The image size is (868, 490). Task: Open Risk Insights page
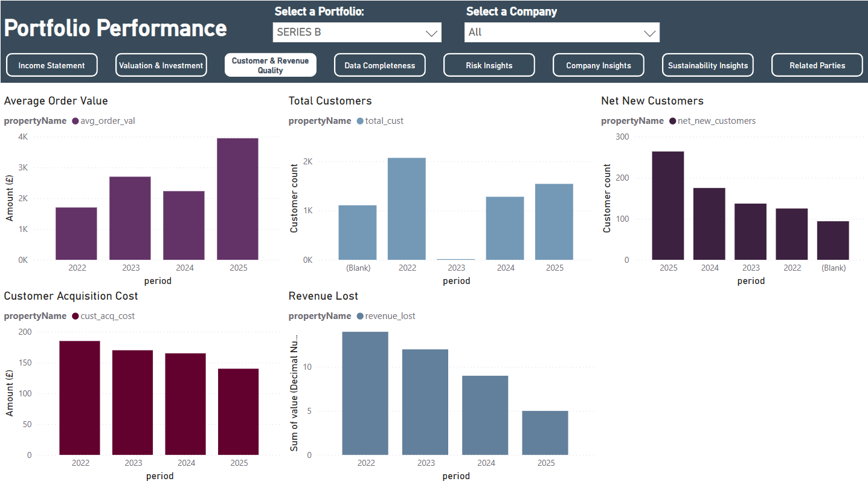pyautogui.click(x=489, y=65)
